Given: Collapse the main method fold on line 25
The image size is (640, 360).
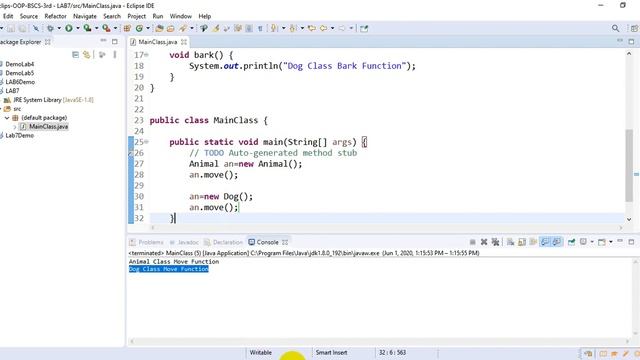Looking at the screenshot, I should click(x=147, y=142).
